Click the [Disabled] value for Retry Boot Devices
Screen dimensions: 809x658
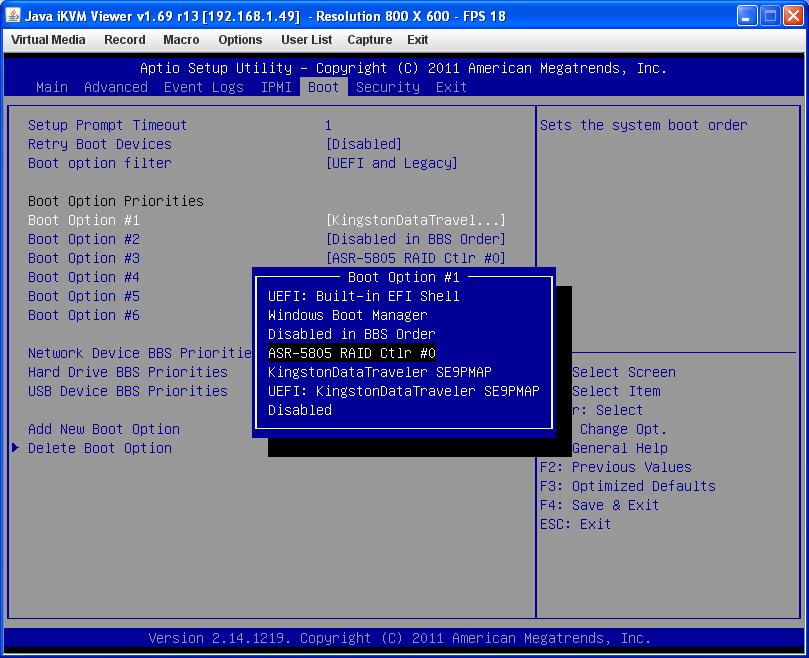(x=363, y=144)
